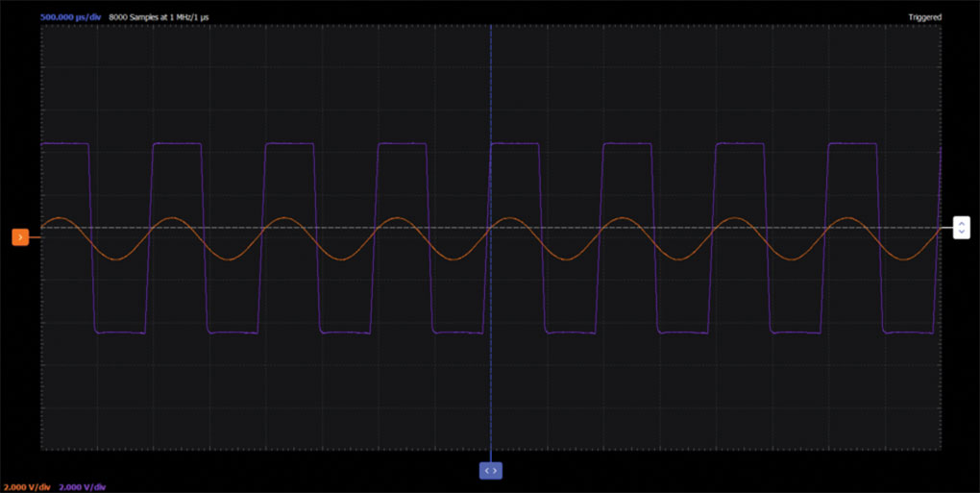Click the '8000 Samples at 1 MHz/1 µs' text

coord(159,17)
